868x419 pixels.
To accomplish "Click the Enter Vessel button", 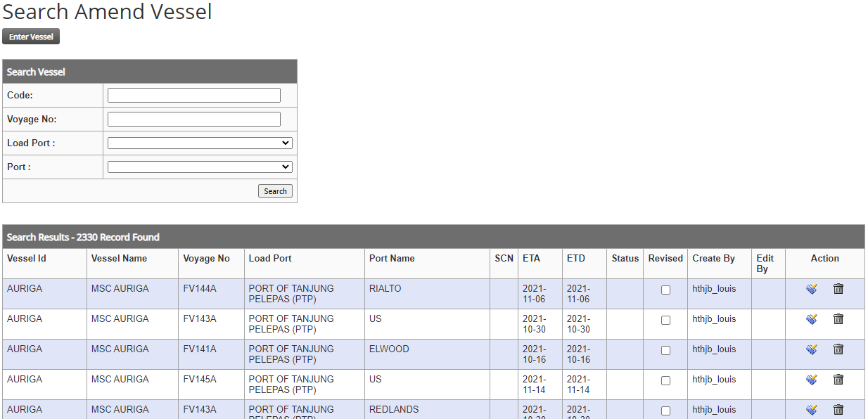I will point(31,37).
